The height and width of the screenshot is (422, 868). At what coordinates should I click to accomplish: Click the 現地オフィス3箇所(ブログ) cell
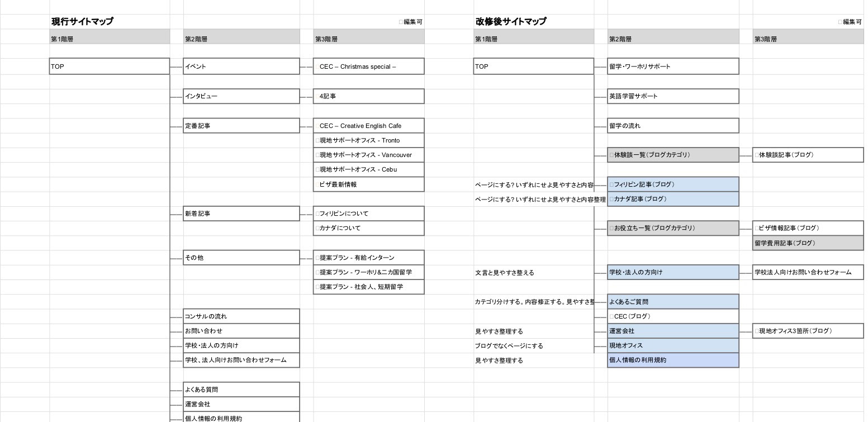808,331
